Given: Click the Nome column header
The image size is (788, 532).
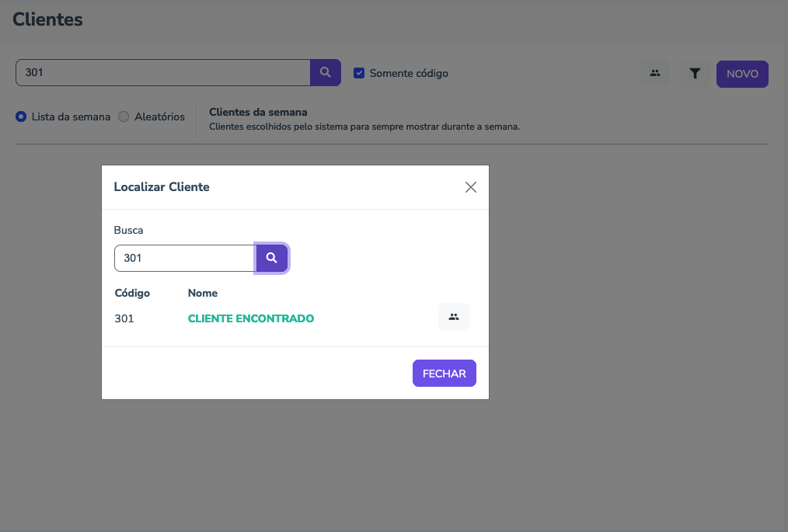Looking at the screenshot, I should pos(203,293).
